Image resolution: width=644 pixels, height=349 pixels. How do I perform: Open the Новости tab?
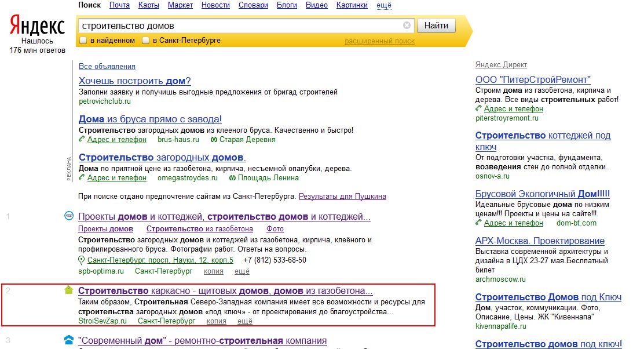coord(215,5)
